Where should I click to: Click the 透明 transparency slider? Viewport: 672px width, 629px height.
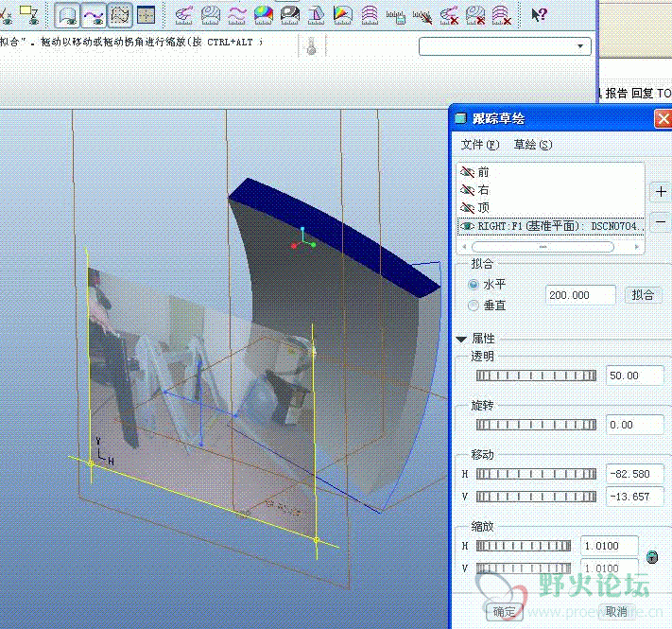[536, 376]
